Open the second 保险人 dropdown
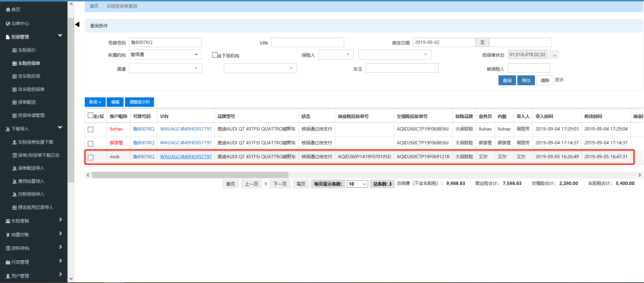 [395, 55]
